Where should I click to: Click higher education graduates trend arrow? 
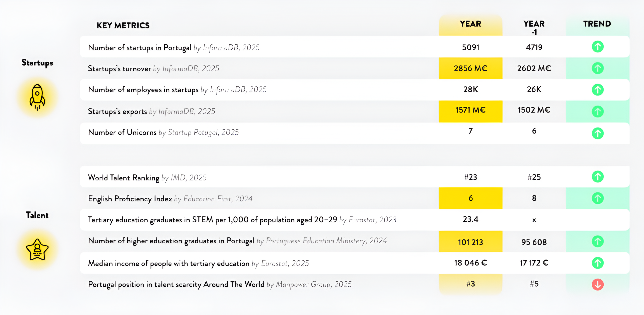pyautogui.click(x=598, y=241)
